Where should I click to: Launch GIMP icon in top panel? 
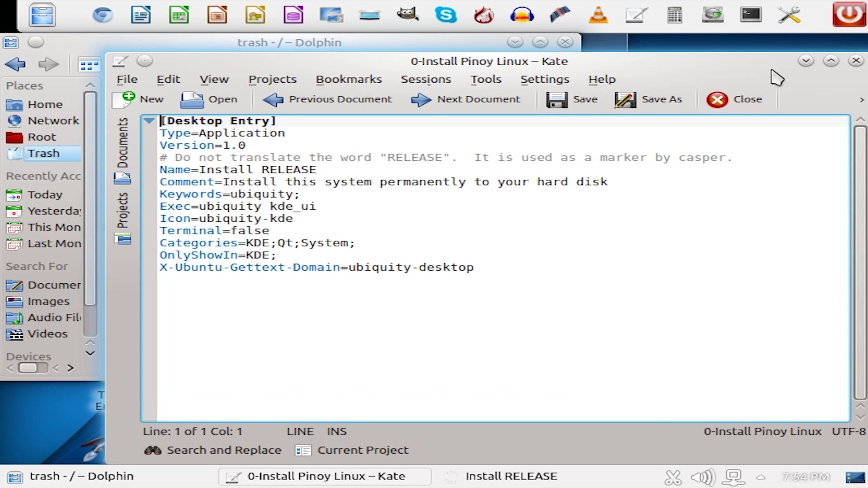point(407,15)
